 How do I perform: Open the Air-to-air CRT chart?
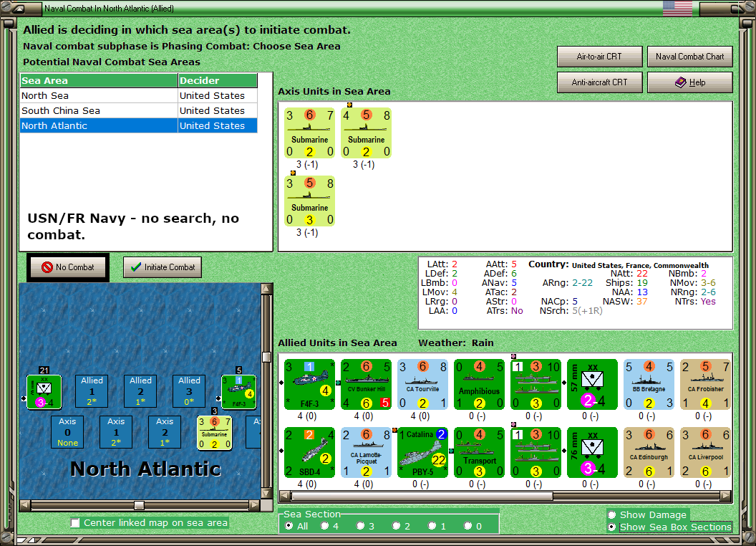600,57
